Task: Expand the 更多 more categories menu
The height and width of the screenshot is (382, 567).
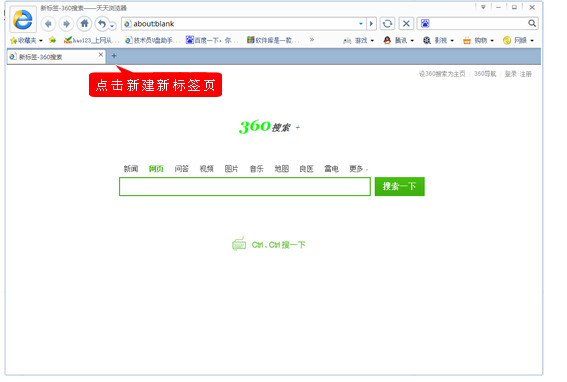Action: click(358, 169)
